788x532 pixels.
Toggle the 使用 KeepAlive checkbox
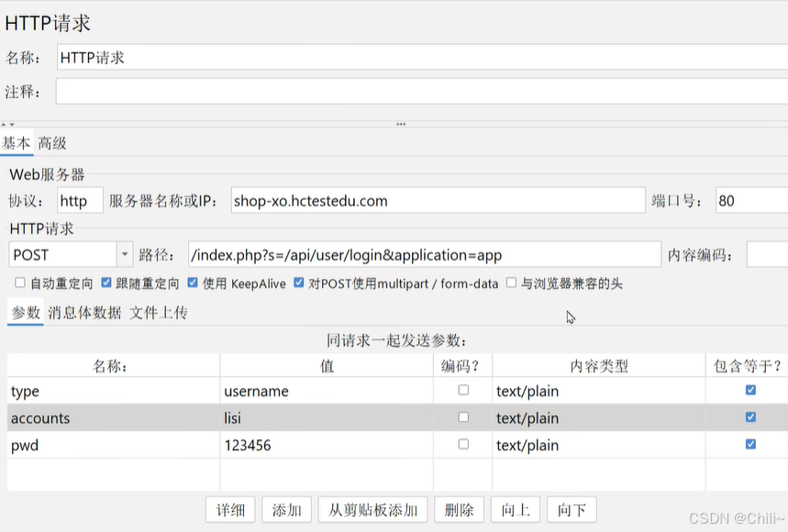tap(193, 283)
